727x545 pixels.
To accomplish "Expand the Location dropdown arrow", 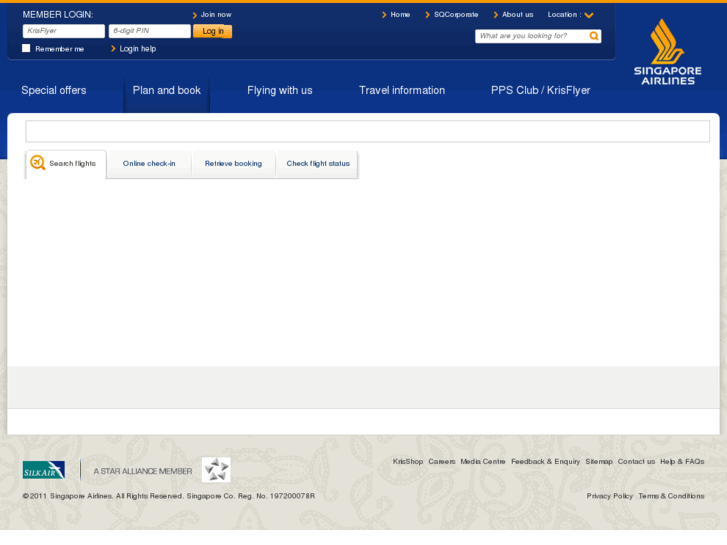I will [x=589, y=15].
